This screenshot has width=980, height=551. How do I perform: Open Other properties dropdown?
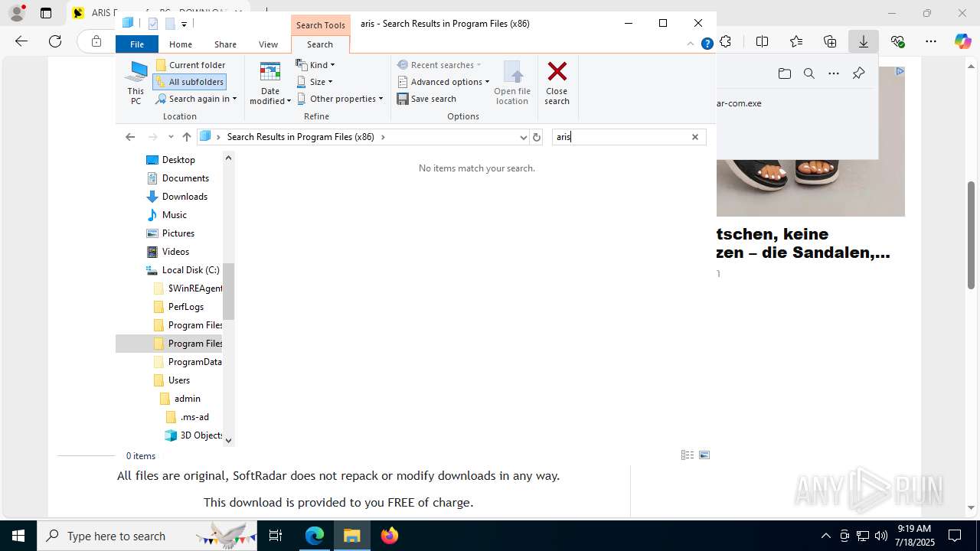point(340,99)
